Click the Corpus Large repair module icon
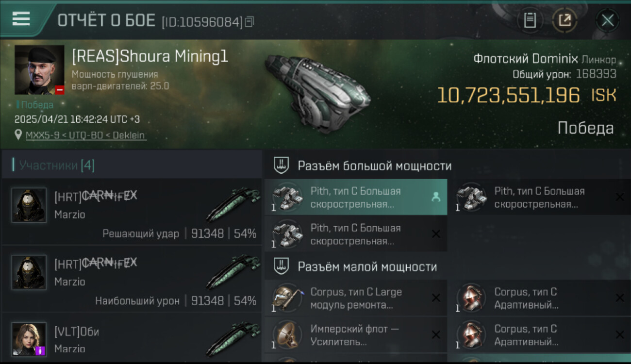Image resolution: width=631 pixels, height=364 pixels. point(286,298)
